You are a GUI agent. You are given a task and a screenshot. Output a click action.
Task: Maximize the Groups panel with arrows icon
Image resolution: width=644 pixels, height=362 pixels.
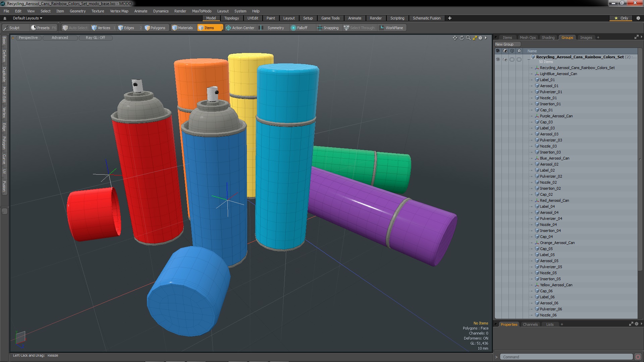pos(636,37)
